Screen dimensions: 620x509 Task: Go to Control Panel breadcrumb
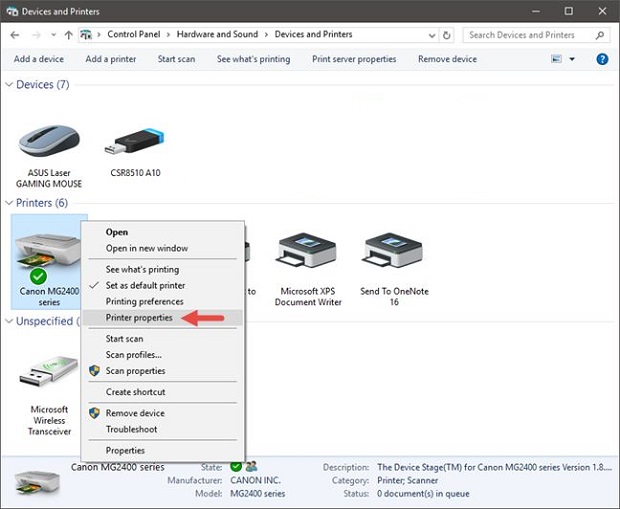(134, 34)
